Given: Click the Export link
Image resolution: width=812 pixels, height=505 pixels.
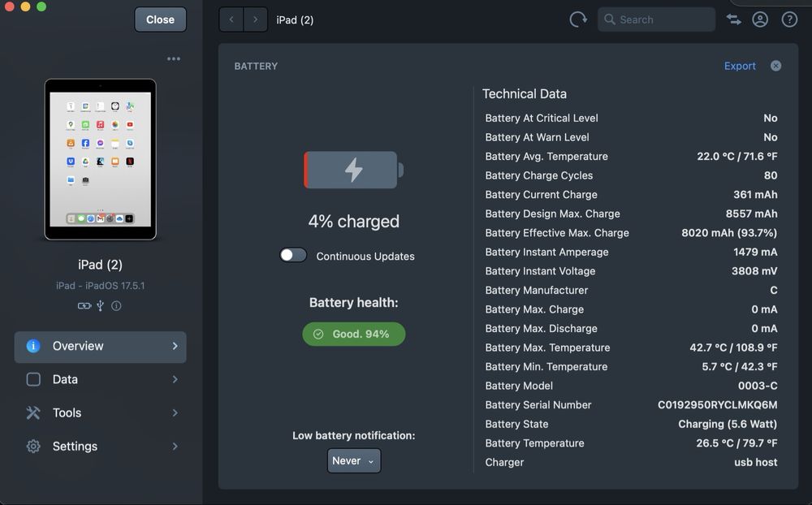Looking at the screenshot, I should (740, 66).
